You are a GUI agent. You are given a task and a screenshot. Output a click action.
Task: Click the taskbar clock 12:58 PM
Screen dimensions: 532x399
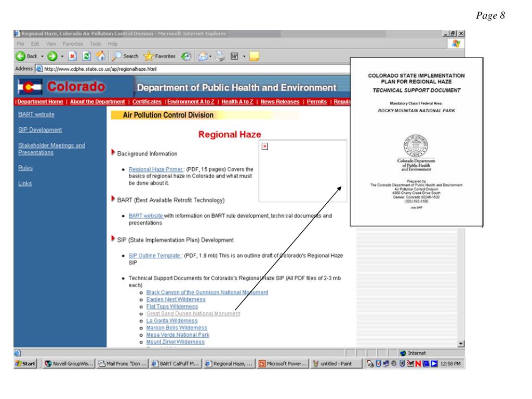pyautogui.click(x=450, y=364)
